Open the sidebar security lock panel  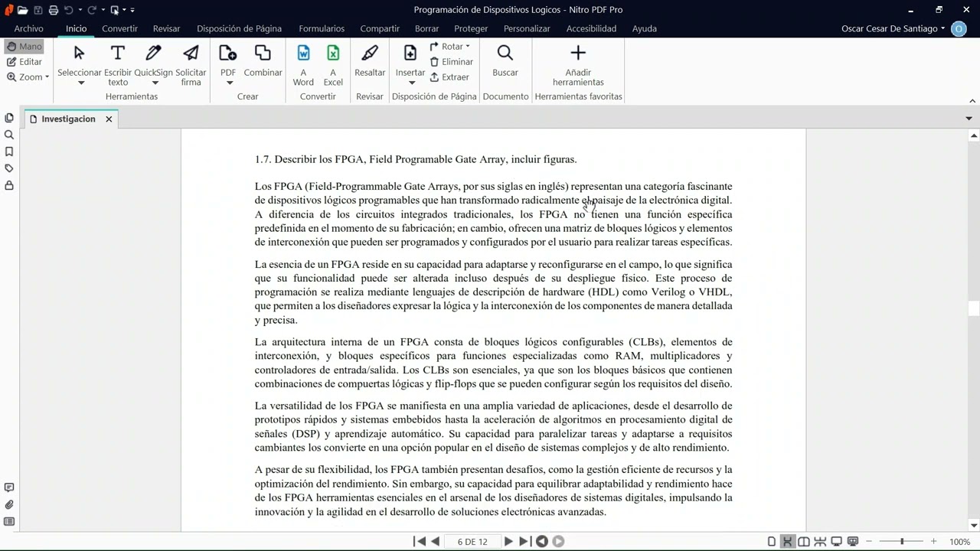(9, 185)
